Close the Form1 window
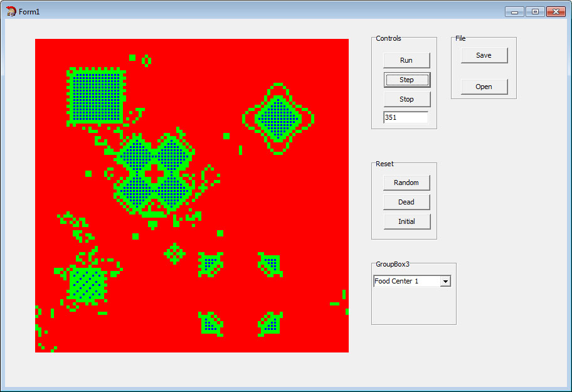This screenshot has height=392, width=572. pos(556,12)
